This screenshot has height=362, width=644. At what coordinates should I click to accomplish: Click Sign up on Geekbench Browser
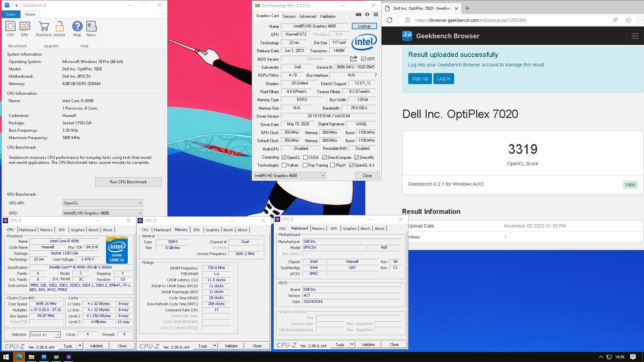point(420,78)
